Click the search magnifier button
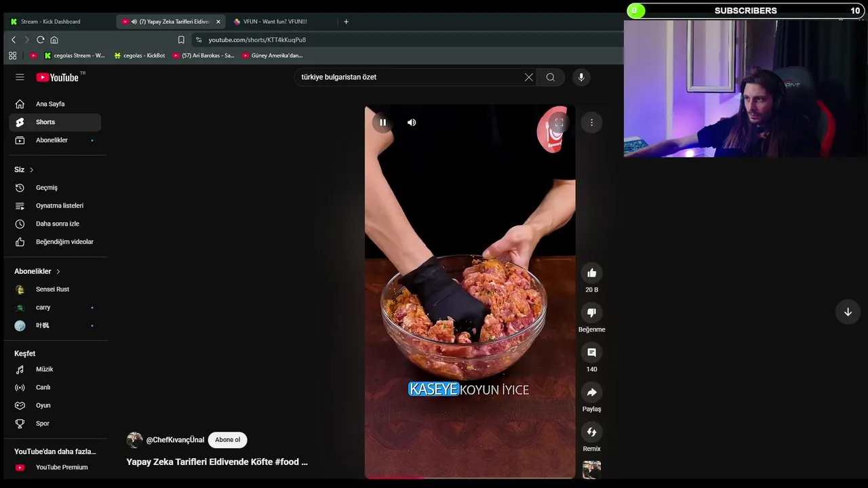This screenshot has width=868, height=488. 551,77
